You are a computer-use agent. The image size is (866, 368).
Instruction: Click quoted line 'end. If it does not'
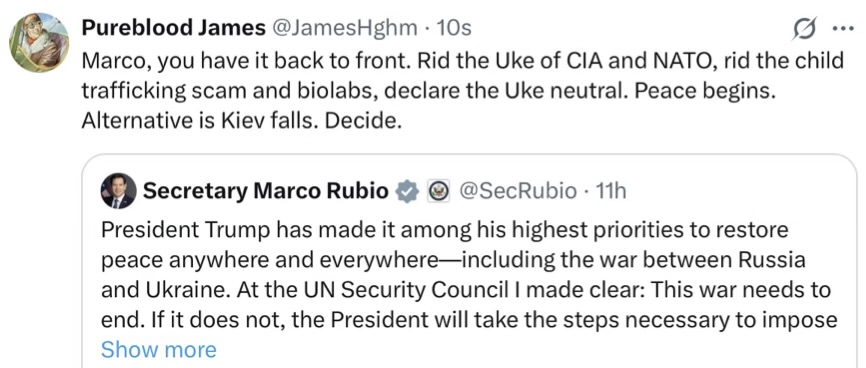pos(469,320)
